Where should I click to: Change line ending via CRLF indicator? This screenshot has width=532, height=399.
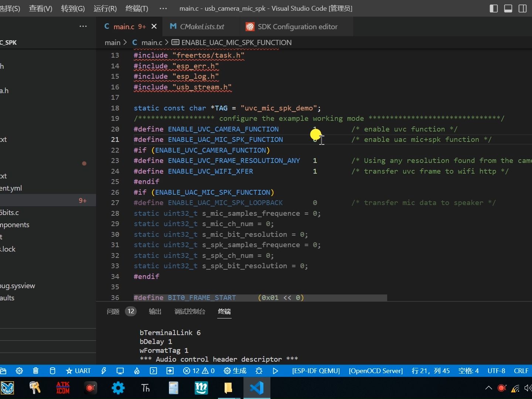[x=521, y=371]
